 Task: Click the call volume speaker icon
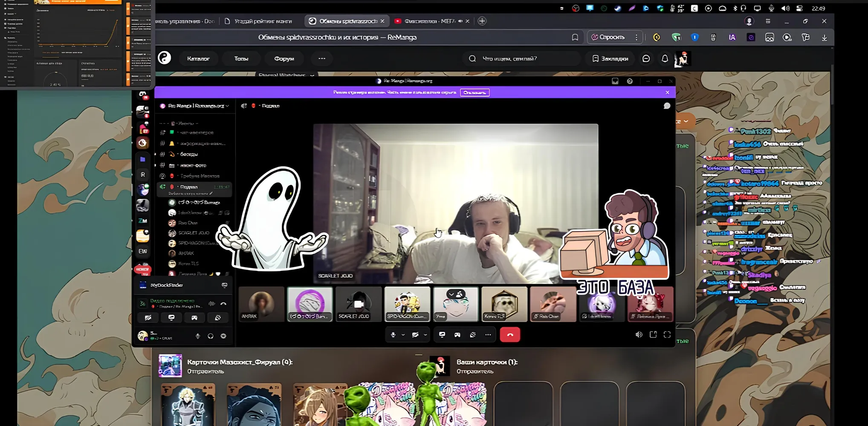[639, 335]
